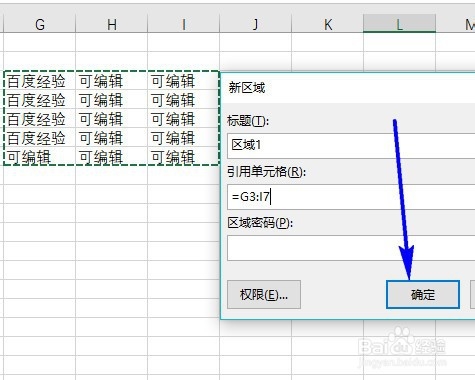
Task: Select column K header
Action: pos(327,24)
